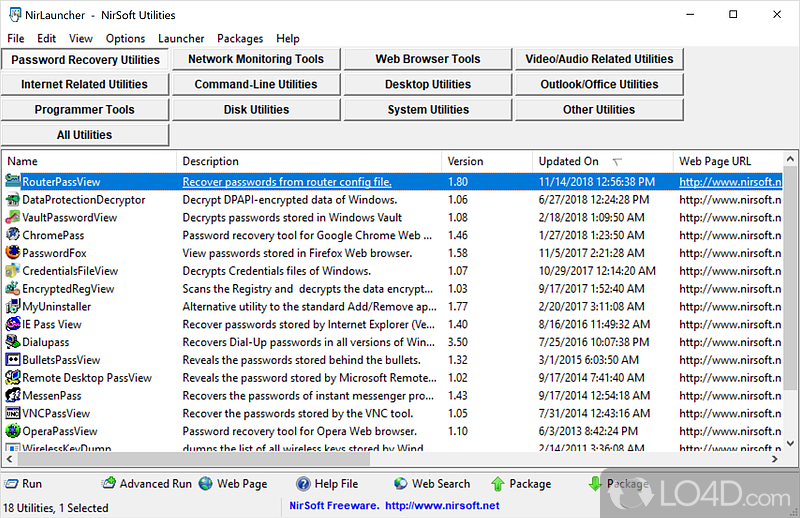The height and width of the screenshot is (518, 800).
Task: Click the nirsoft.net status bar link
Action: (440, 506)
